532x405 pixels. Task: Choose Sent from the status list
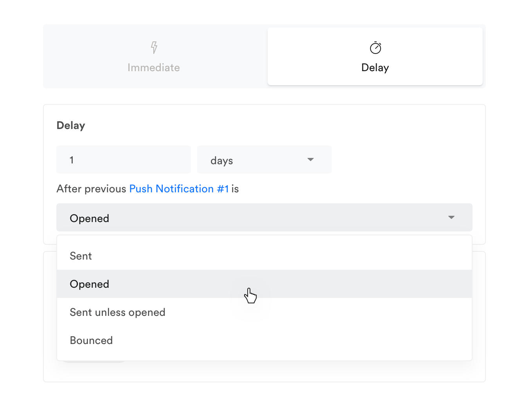[81, 256]
